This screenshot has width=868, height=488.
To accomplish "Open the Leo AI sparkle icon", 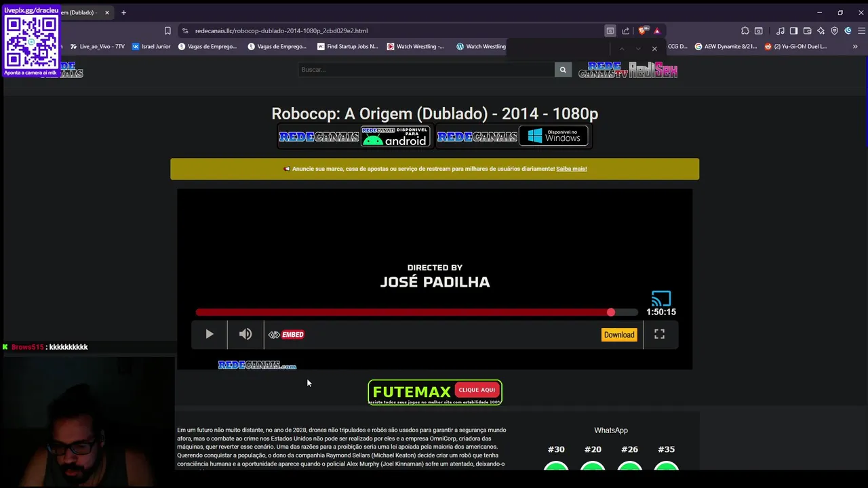I will tap(821, 30).
